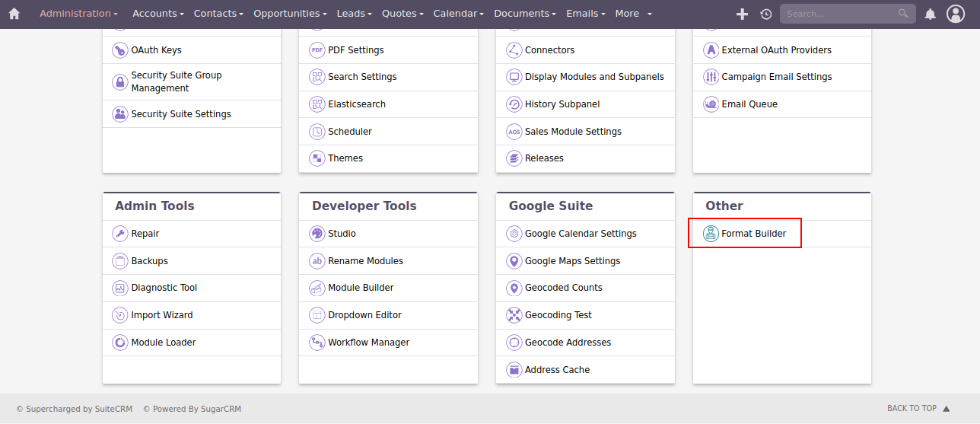
Task: Click the Format Builder icon
Action: (x=711, y=234)
